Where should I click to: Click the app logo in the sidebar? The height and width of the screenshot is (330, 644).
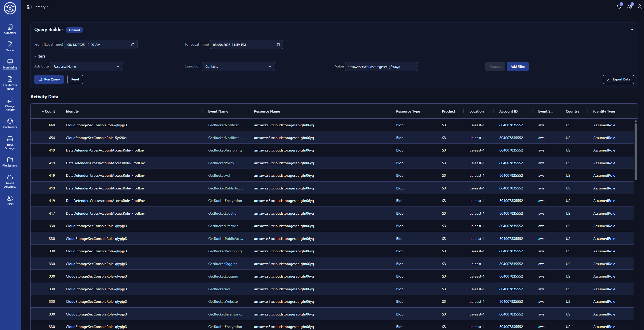click(x=10, y=8)
